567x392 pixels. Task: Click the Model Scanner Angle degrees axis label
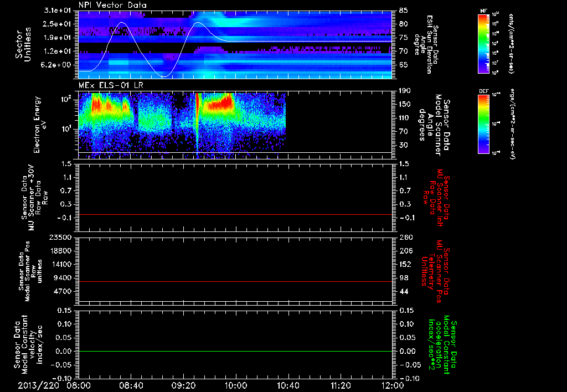[434, 125]
